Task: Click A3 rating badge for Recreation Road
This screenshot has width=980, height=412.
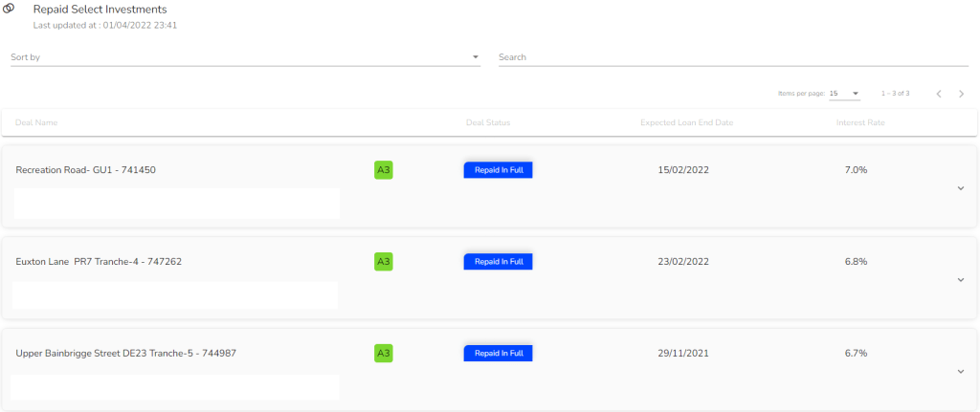Action: coord(384,170)
